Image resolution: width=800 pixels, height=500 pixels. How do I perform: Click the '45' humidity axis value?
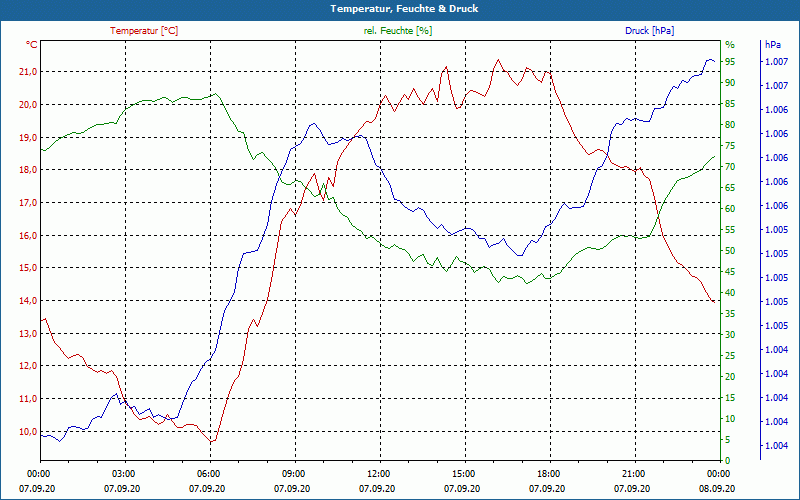coord(730,272)
